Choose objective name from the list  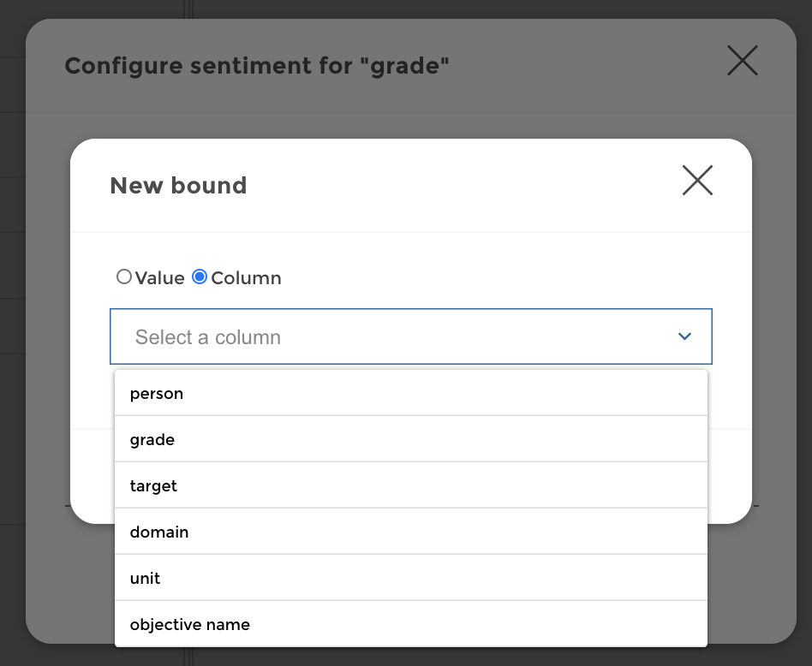click(189, 624)
